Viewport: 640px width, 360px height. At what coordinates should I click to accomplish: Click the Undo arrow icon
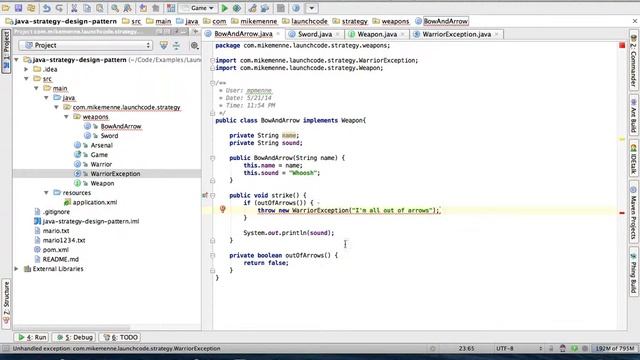pyautogui.click(x=47, y=8)
